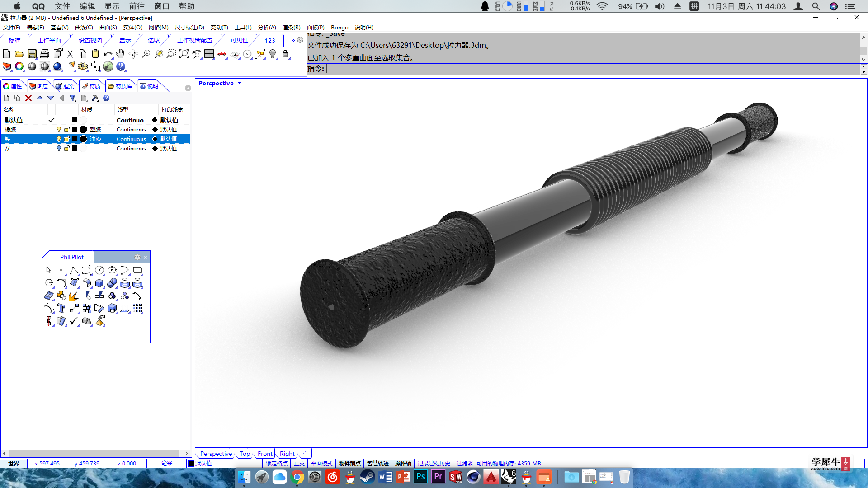Screen dimensions: 868x488
Task: Toggle lock on 铁 layer
Action: (x=67, y=139)
